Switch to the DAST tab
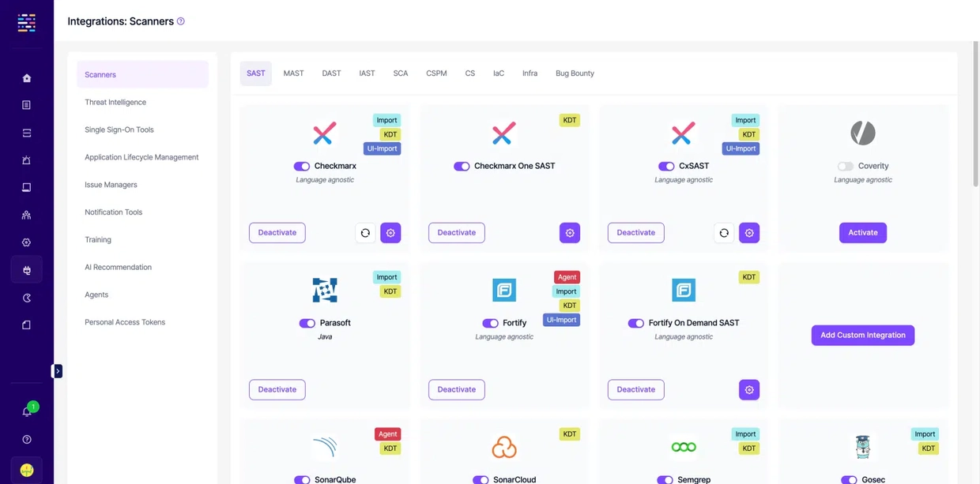 pos(331,73)
